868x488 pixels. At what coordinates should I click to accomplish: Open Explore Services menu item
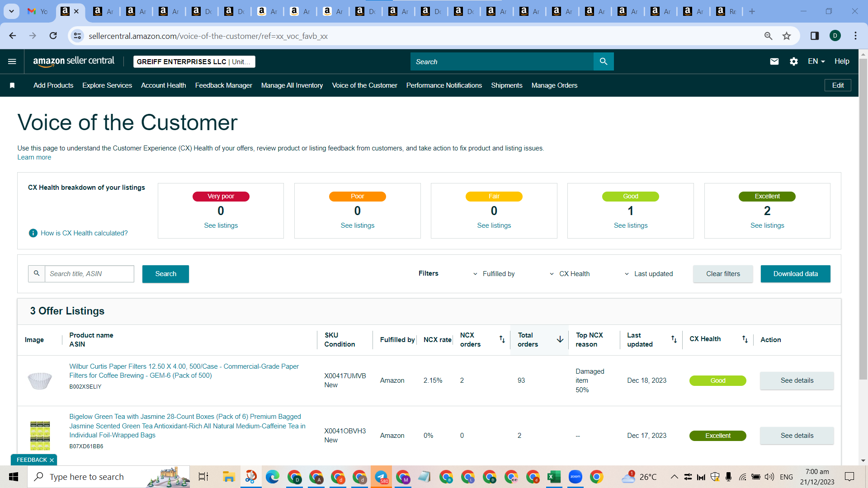(x=107, y=85)
